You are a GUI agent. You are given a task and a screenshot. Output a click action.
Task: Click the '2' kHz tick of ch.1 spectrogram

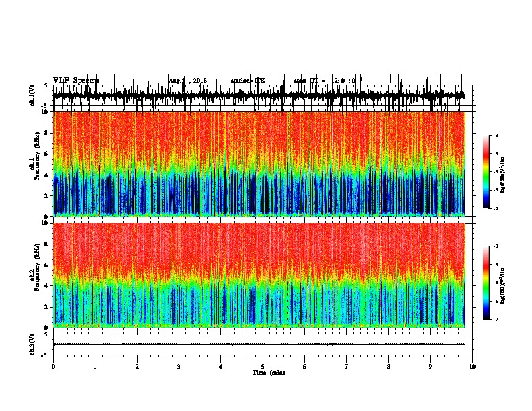[46, 195]
